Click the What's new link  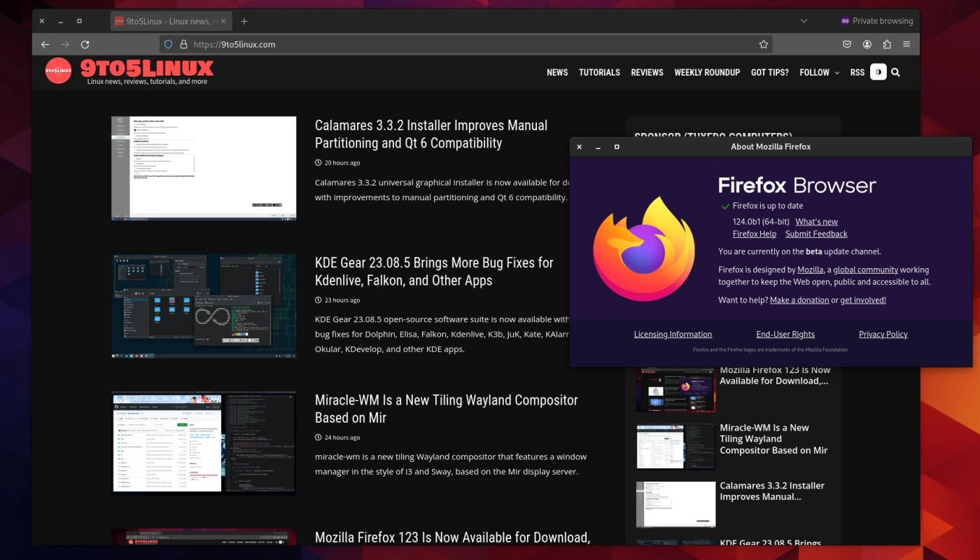coord(816,221)
